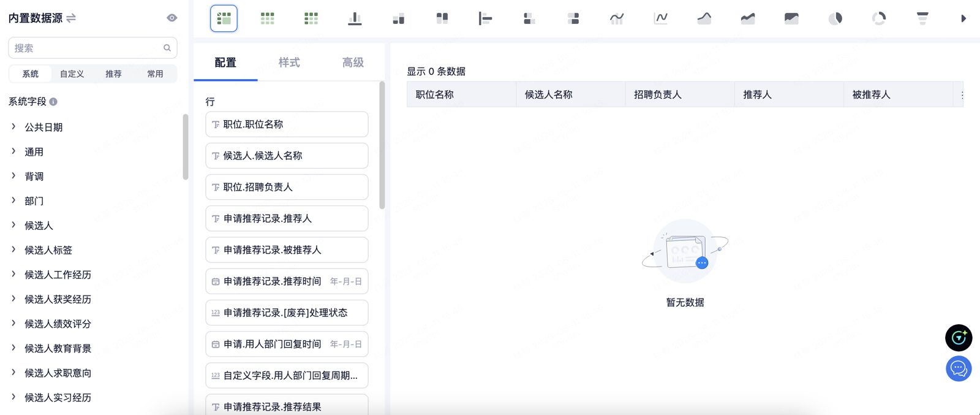Click the 职位名称 column header

coord(461,94)
